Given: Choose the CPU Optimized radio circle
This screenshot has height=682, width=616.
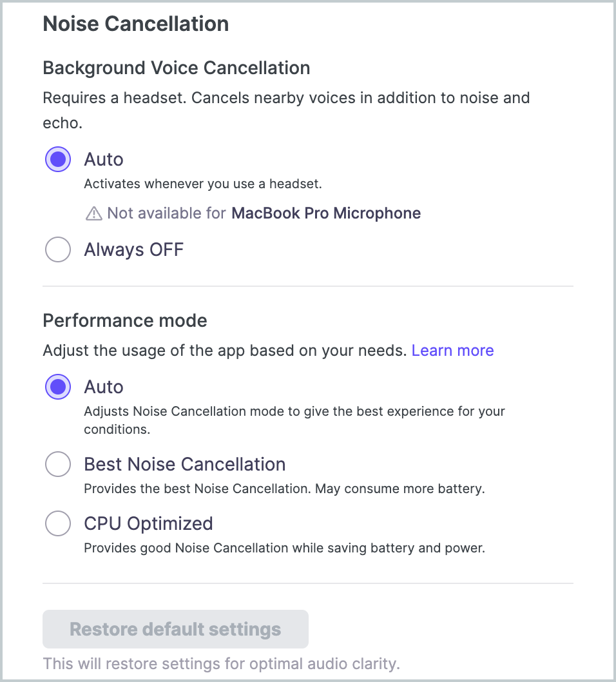Looking at the screenshot, I should (58, 523).
